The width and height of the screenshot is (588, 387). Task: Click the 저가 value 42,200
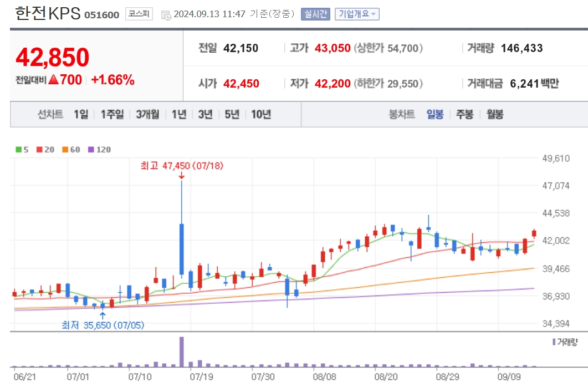coord(333,83)
